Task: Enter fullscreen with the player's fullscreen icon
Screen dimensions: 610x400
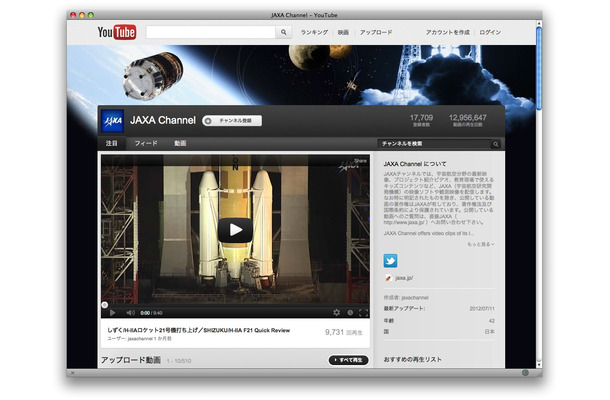Action: (363, 312)
